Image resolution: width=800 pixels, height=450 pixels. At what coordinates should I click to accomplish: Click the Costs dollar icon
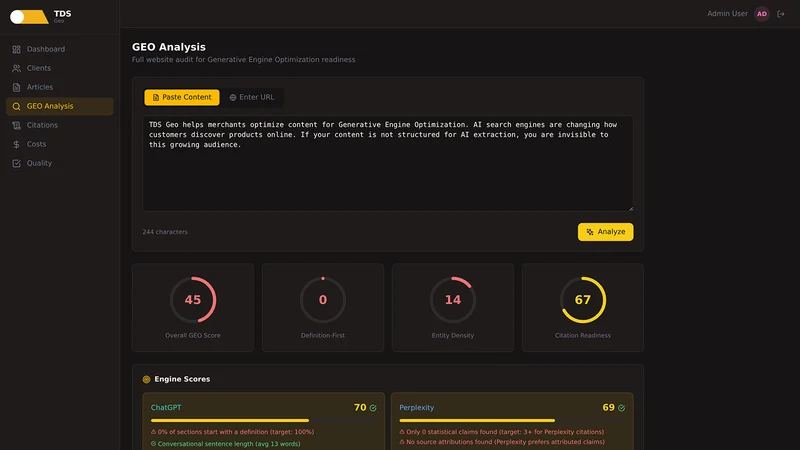coord(16,144)
